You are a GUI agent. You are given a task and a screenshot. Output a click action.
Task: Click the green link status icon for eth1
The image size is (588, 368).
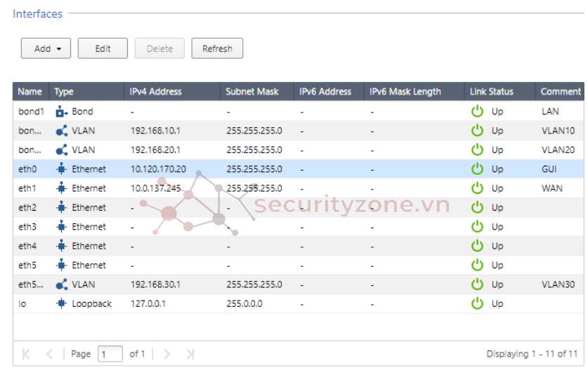(477, 188)
